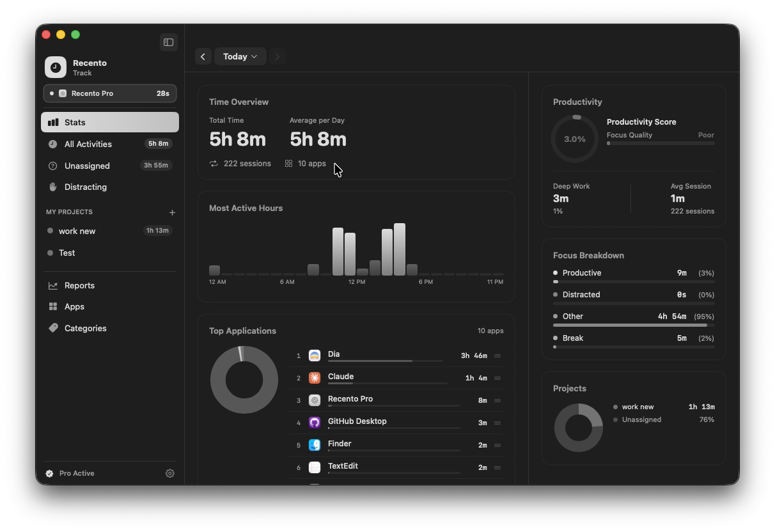
Task: Open the Today date dropdown
Action: pos(240,56)
